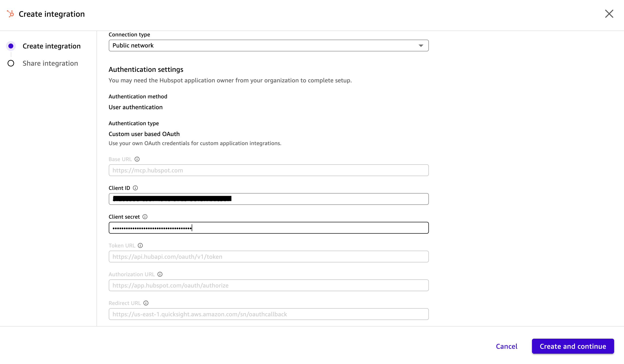Image resolution: width=624 pixels, height=364 pixels.
Task: Click the Create and continue button
Action: 573,346
